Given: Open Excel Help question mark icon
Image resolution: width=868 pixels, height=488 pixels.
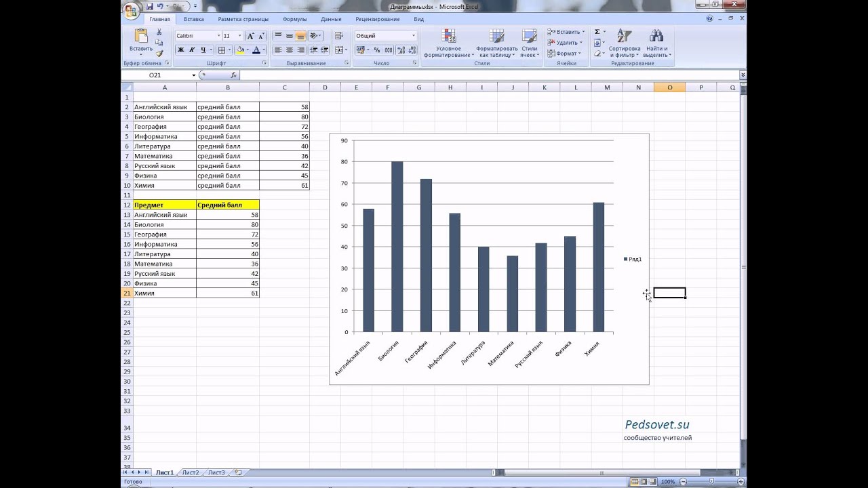Looking at the screenshot, I should 709,19.
